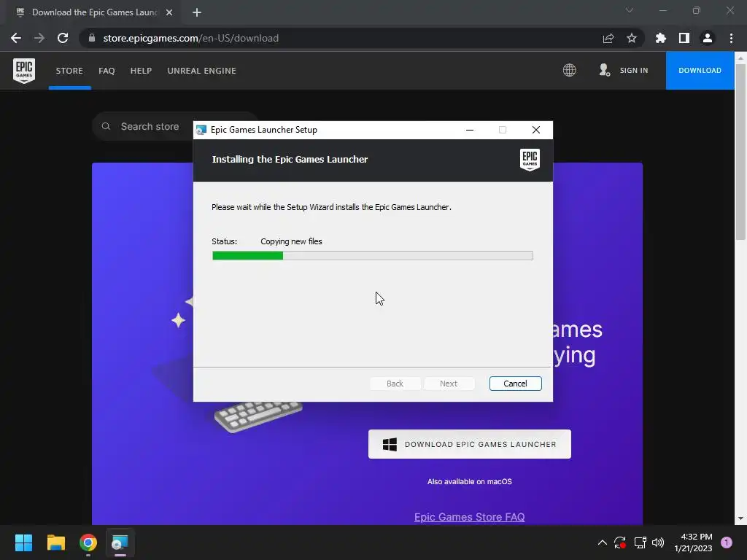
Task: Reload the page with the refresh icon
Action: pos(63,38)
